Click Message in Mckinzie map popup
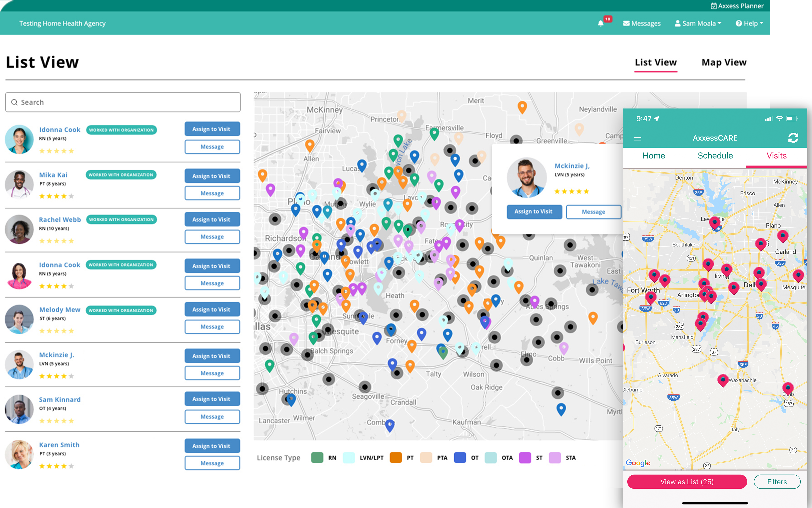812x508 pixels. [593, 212]
